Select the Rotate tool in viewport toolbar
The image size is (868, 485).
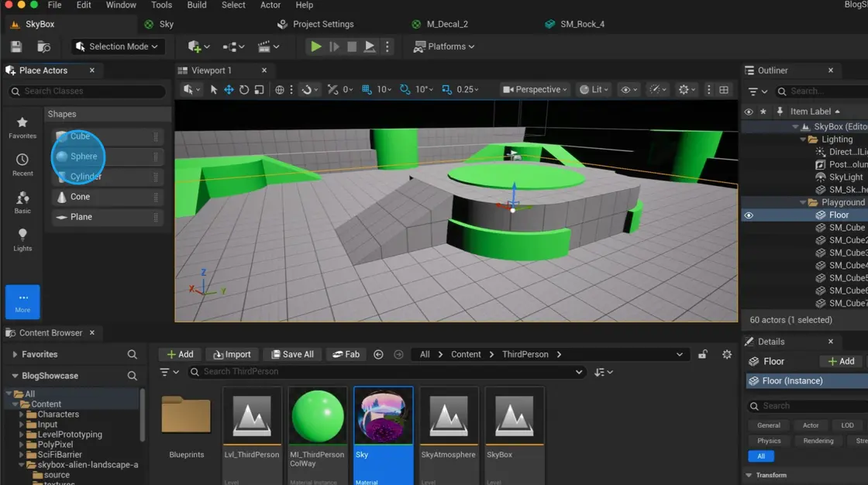243,89
